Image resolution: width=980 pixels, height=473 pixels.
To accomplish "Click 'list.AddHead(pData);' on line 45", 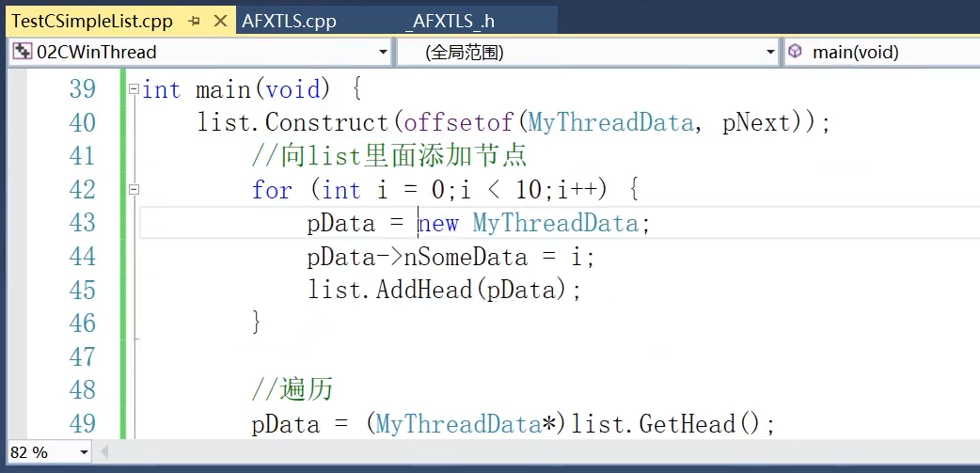I will [444, 290].
